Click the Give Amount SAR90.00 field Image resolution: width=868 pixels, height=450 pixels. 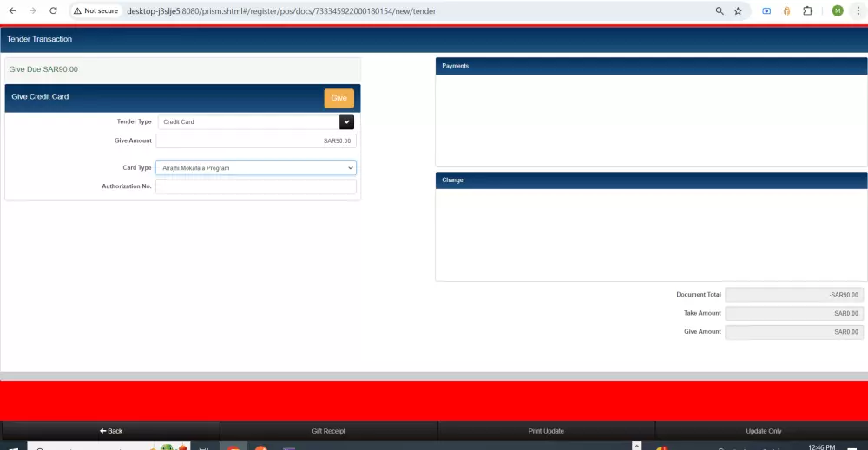coord(256,141)
